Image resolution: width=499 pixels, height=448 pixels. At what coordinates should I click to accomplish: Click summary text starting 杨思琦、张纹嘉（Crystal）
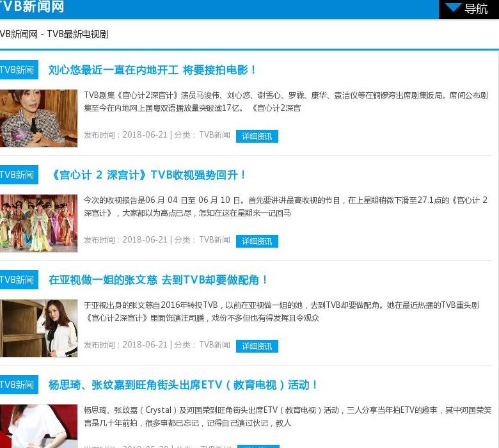coord(287,417)
